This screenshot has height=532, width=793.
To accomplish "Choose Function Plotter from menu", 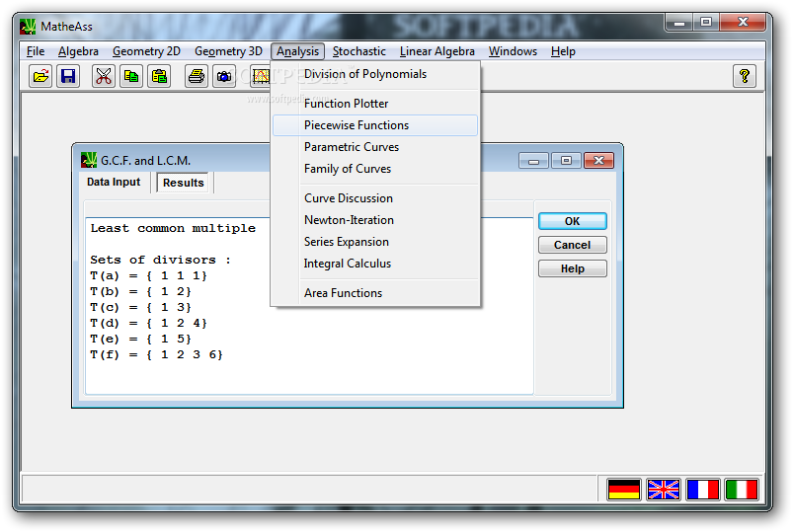I will (375, 104).
